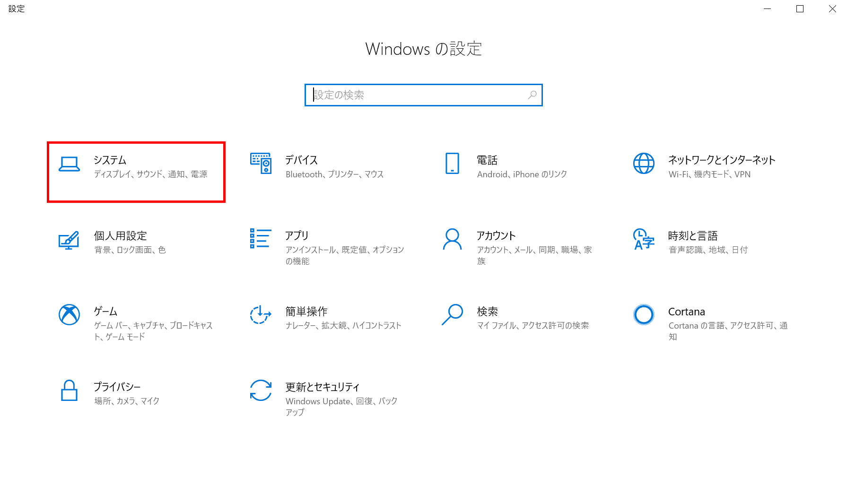Select the アカウント person icon
This screenshot has height=504, width=847.
point(452,239)
